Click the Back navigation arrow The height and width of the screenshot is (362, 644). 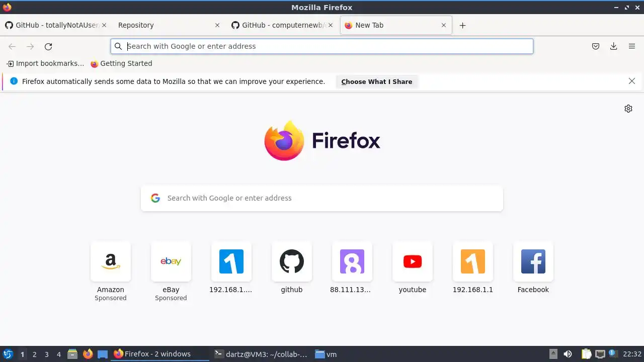point(12,46)
